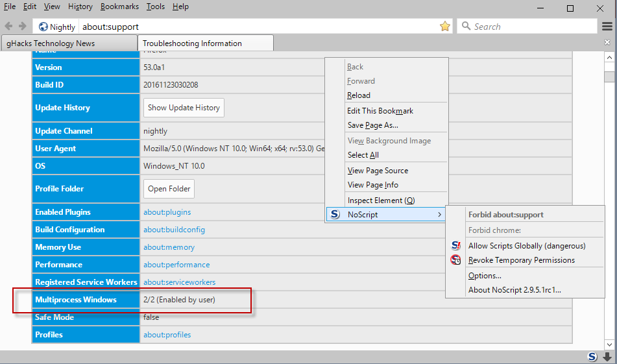Open the about:serviceworkers link
This screenshot has width=617, height=364.
[179, 282]
